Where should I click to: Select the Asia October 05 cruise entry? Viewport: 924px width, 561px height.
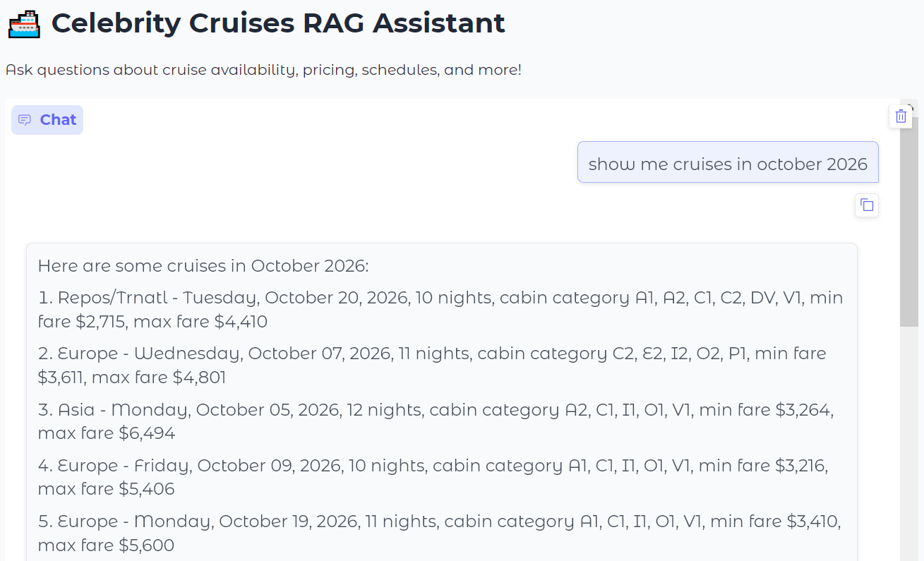(436, 421)
